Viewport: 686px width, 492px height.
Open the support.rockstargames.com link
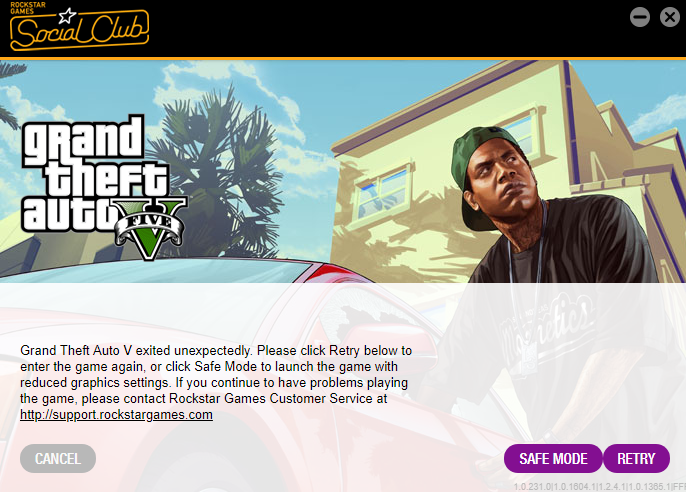click(x=116, y=415)
